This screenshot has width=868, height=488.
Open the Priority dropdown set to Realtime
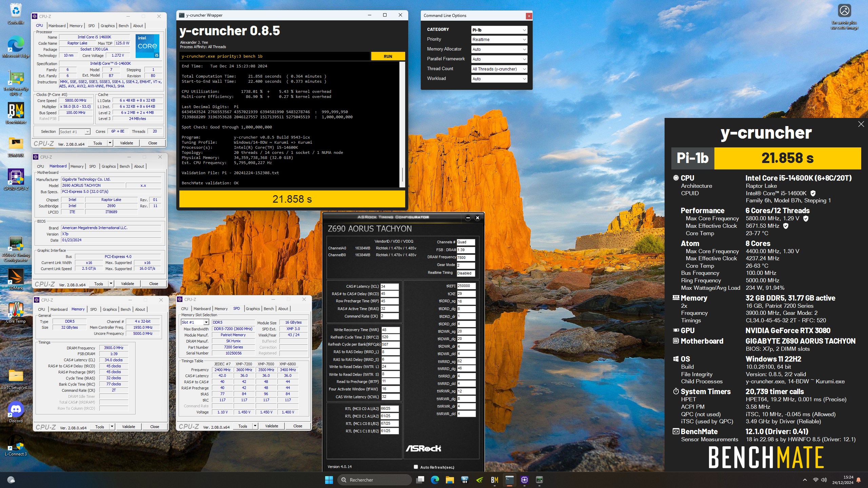(499, 40)
